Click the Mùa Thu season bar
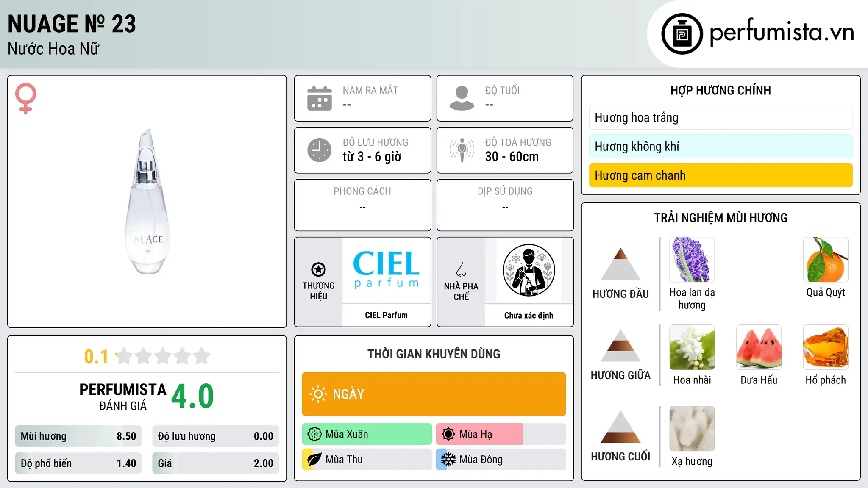Image resolution: width=868 pixels, height=488 pixels. tap(367, 460)
